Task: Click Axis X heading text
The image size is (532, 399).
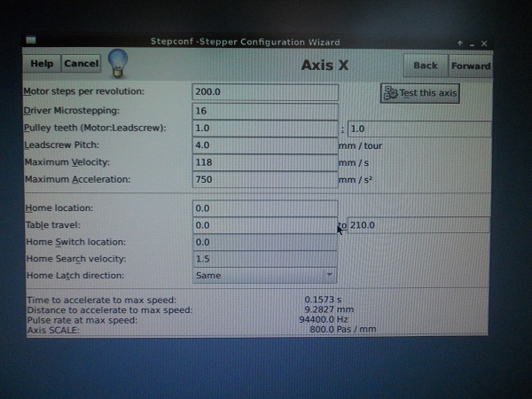Action: pyautogui.click(x=325, y=65)
